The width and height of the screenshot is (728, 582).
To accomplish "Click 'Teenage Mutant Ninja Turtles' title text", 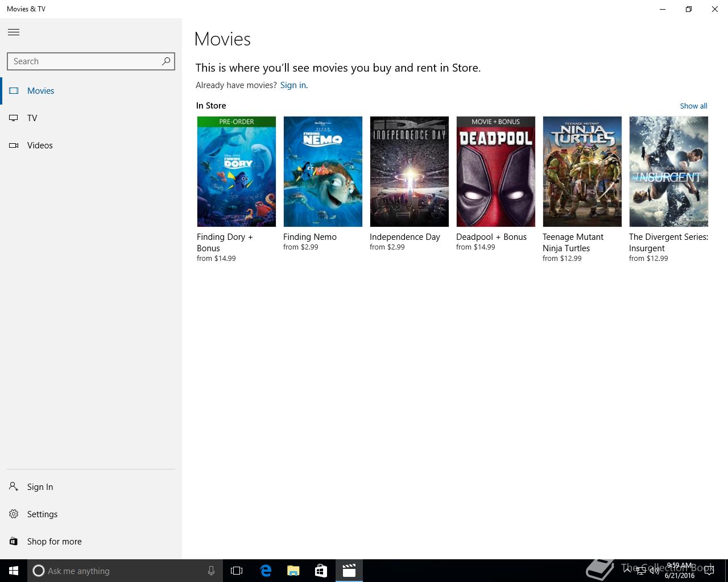I will click(573, 243).
